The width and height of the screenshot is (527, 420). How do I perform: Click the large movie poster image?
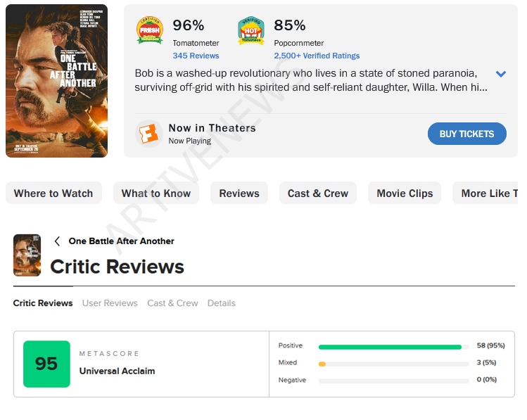click(x=57, y=81)
